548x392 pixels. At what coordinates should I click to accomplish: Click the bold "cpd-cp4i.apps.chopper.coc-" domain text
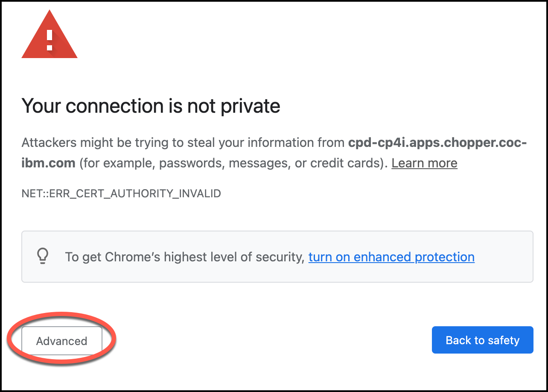[x=437, y=142]
